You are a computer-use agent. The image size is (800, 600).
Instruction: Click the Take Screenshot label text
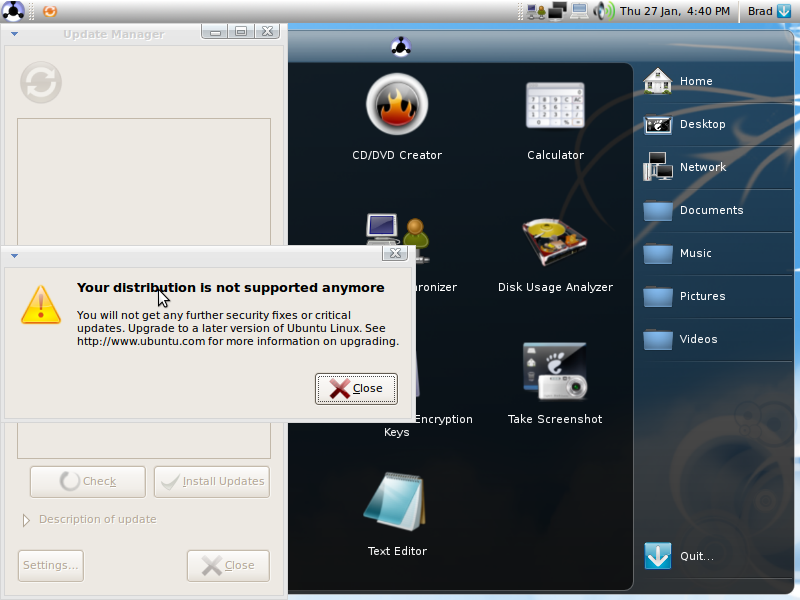(x=555, y=419)
